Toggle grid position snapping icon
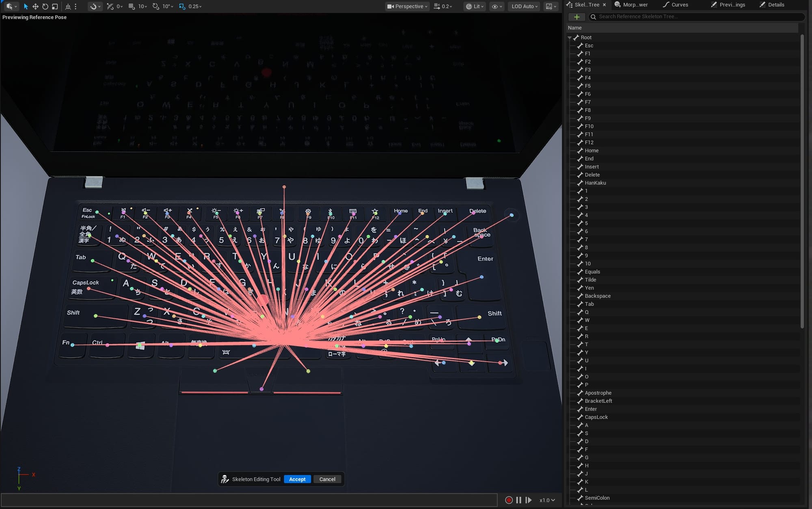 tap(132, 6)
